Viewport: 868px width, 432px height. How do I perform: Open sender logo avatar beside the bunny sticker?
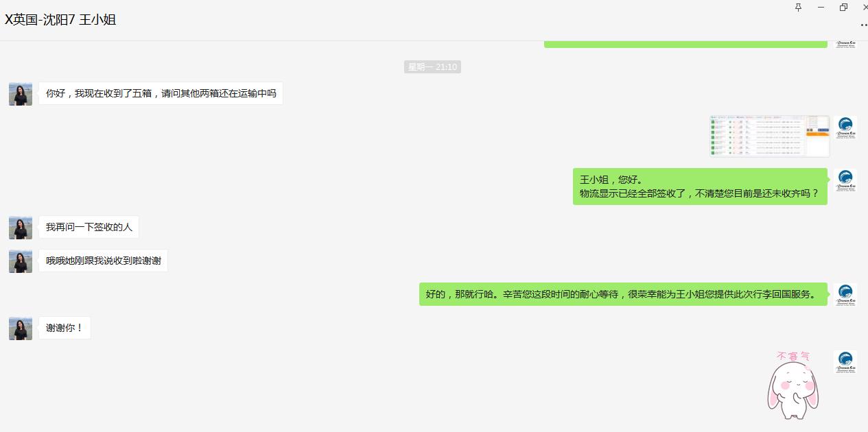[845, 362]
